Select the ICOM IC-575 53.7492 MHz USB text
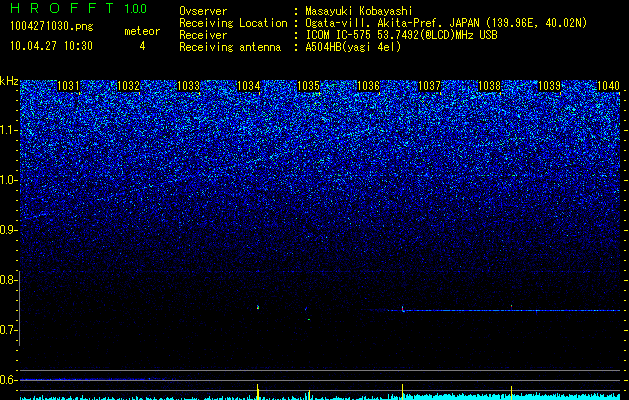Image resolution: width=629 pixels, height=400 pixels. (401, 35)
